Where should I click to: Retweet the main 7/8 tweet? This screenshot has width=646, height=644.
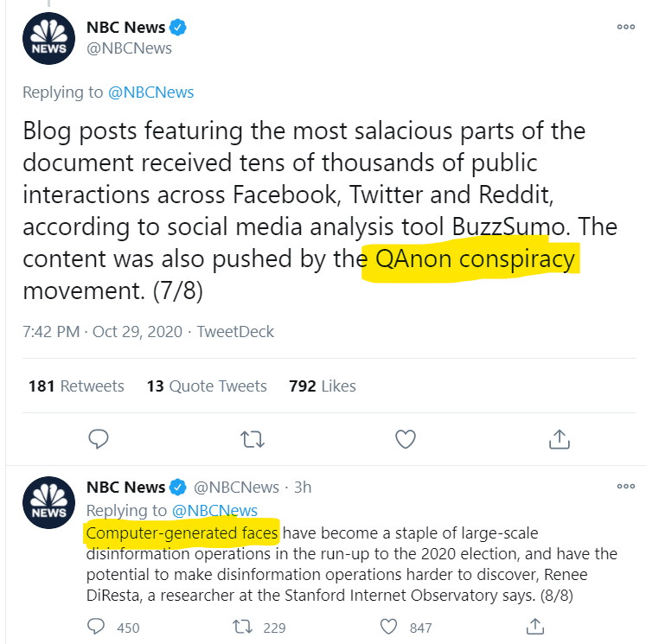[x=253, y=439]
